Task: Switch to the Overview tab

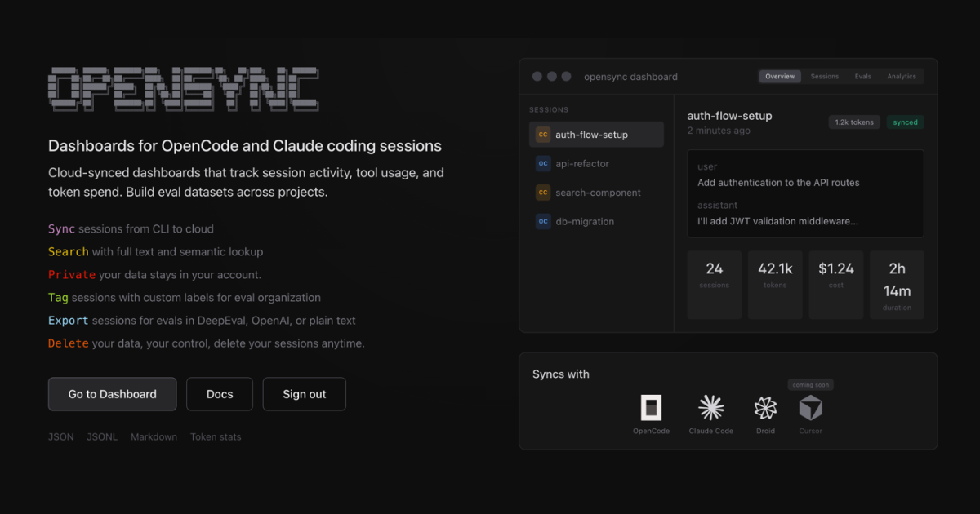Action: 780,76
